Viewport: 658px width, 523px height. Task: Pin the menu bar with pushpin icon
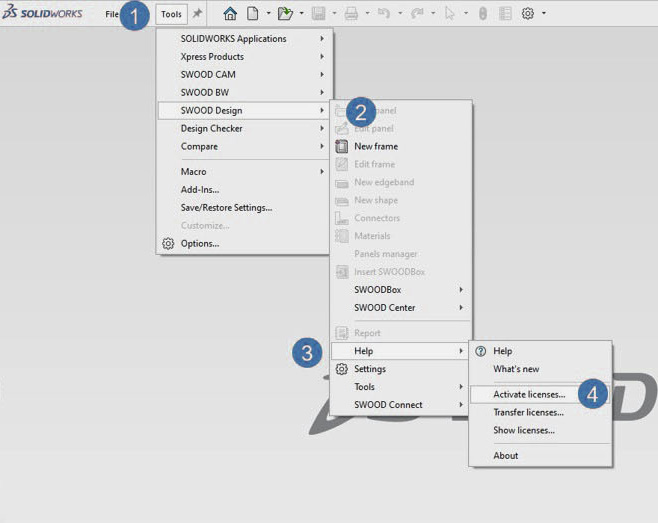[x=197, y=14]
